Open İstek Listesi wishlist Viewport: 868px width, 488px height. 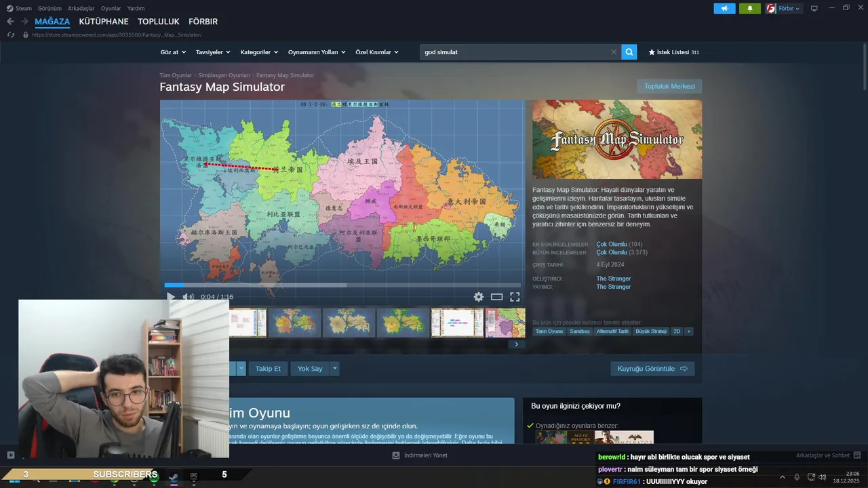(673, 52)
